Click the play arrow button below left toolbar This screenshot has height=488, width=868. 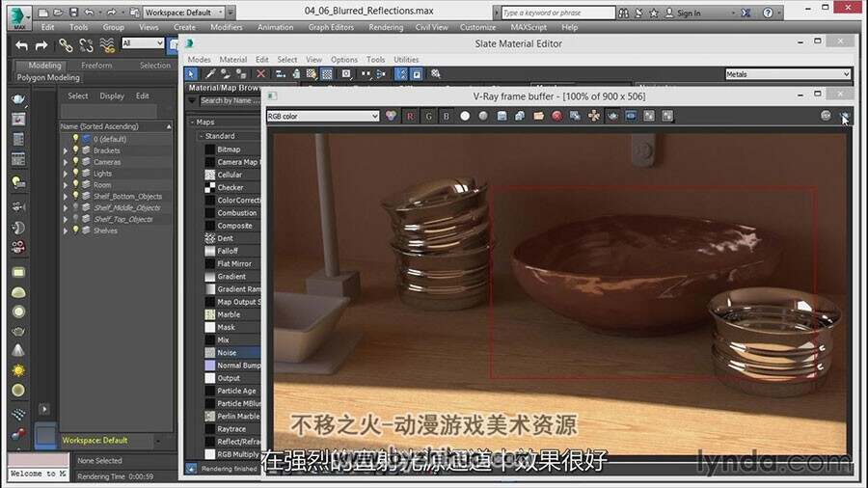(44, 409)
